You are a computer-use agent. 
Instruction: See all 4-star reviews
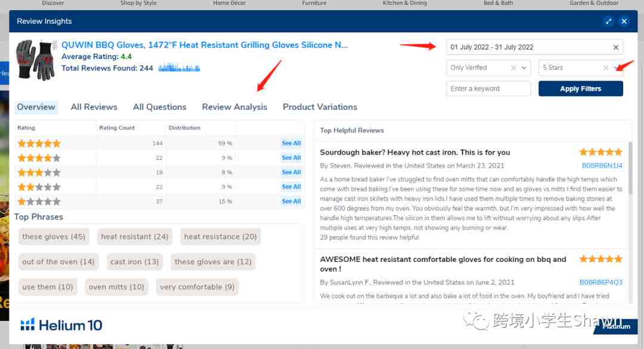(291, 157)
